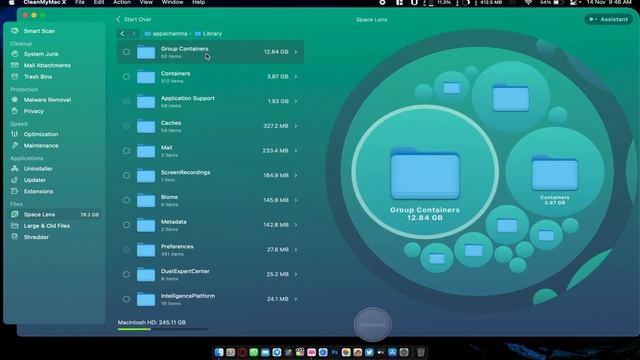Open Mail Attachments cleanup

(x=47, y=65)
